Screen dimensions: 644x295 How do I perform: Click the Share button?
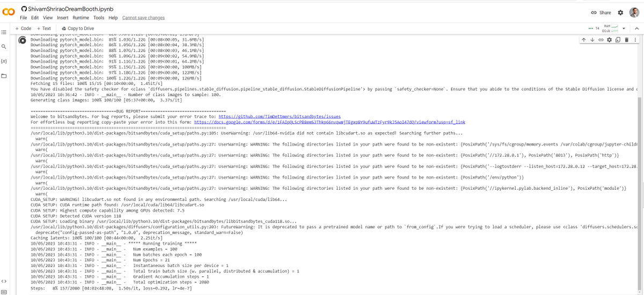(601, 12)
